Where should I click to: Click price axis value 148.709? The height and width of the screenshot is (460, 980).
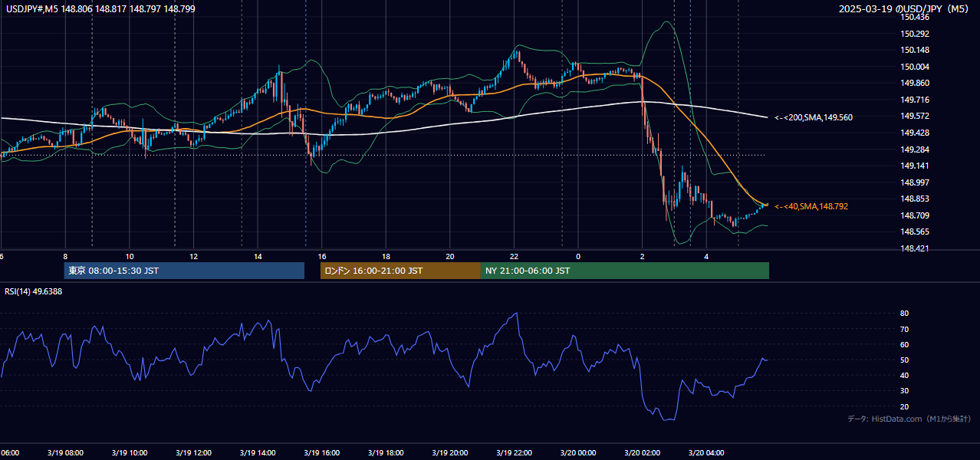(x=915, y=215)
